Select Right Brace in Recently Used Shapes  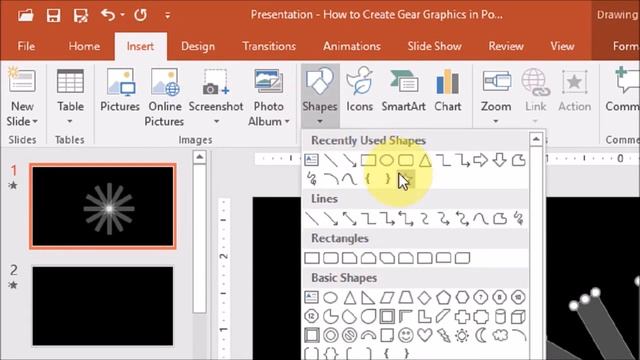(x=387, y=179)
